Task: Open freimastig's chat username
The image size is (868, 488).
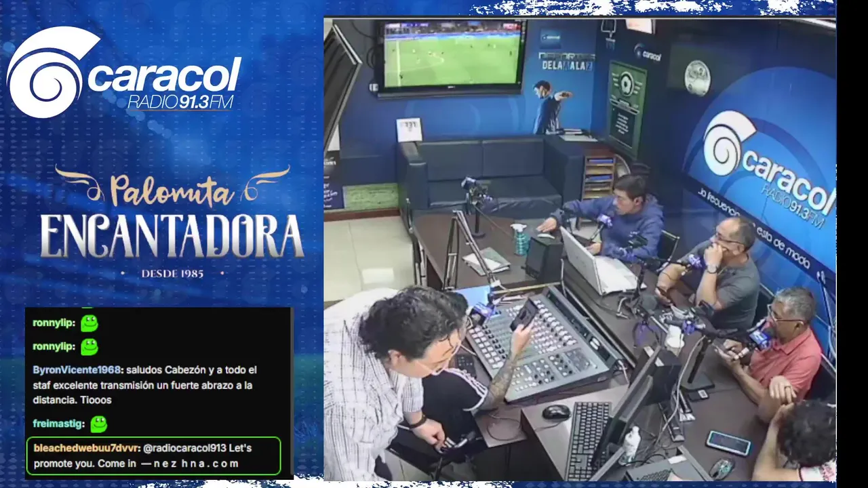Action: [58, 424]
